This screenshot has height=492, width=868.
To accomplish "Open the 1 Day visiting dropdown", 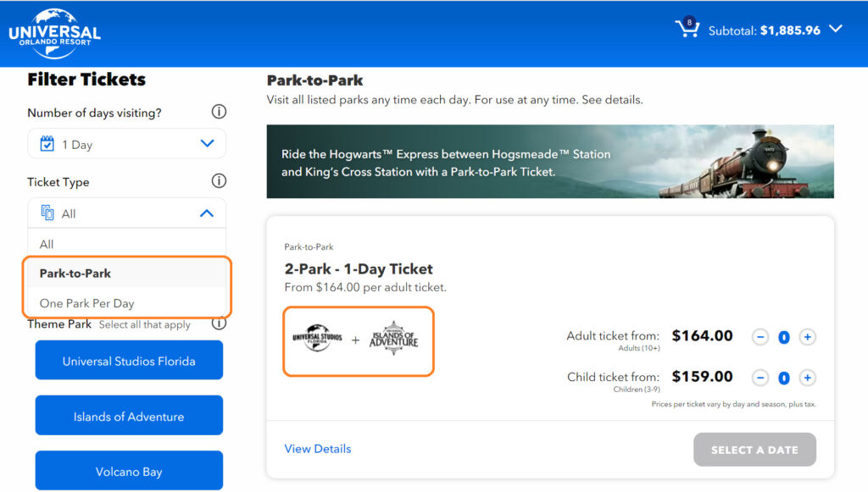I will (127, 144).
